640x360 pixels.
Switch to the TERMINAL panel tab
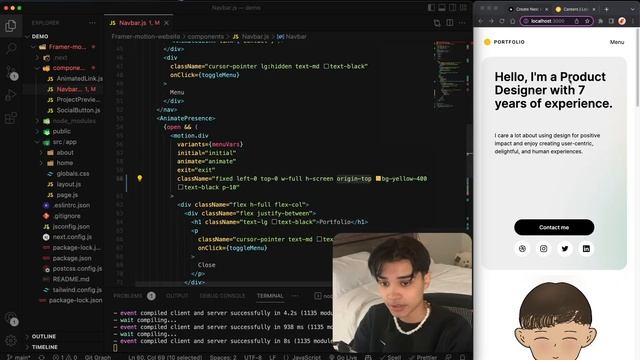click(270, 296)
